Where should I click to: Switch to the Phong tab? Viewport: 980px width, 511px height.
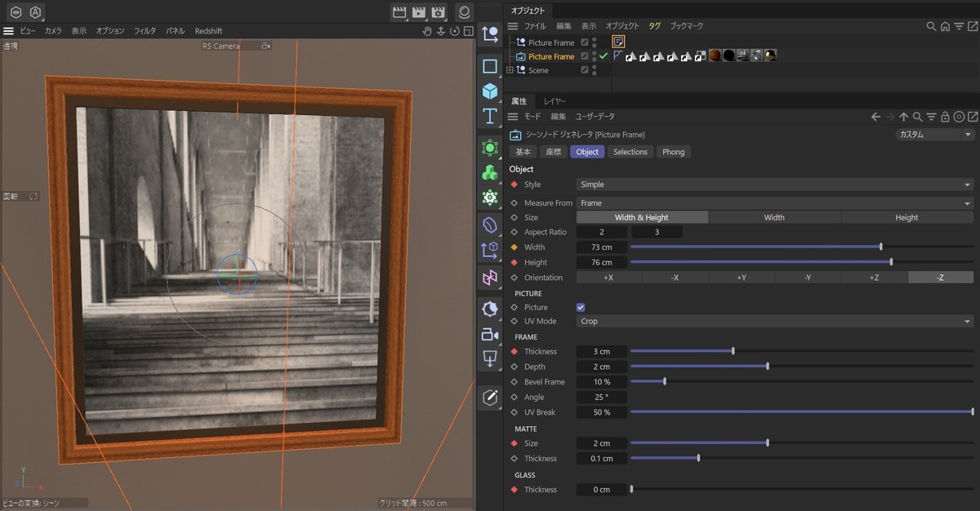674,152
